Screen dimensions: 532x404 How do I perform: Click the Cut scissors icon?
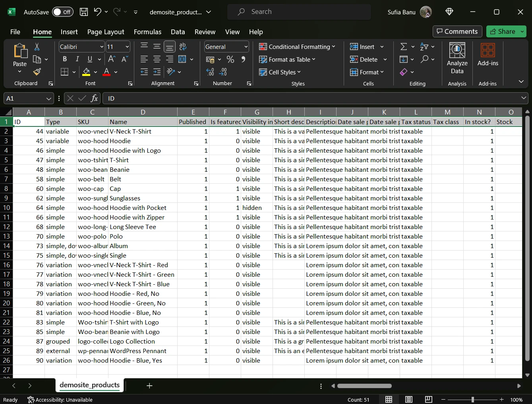37,47
